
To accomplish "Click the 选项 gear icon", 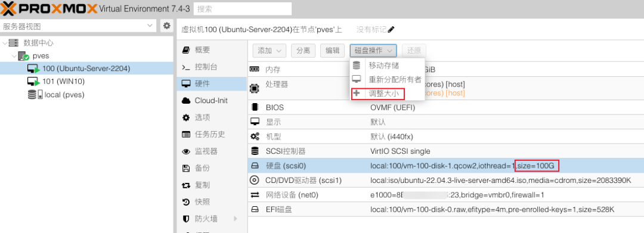I will pos(186,118).
